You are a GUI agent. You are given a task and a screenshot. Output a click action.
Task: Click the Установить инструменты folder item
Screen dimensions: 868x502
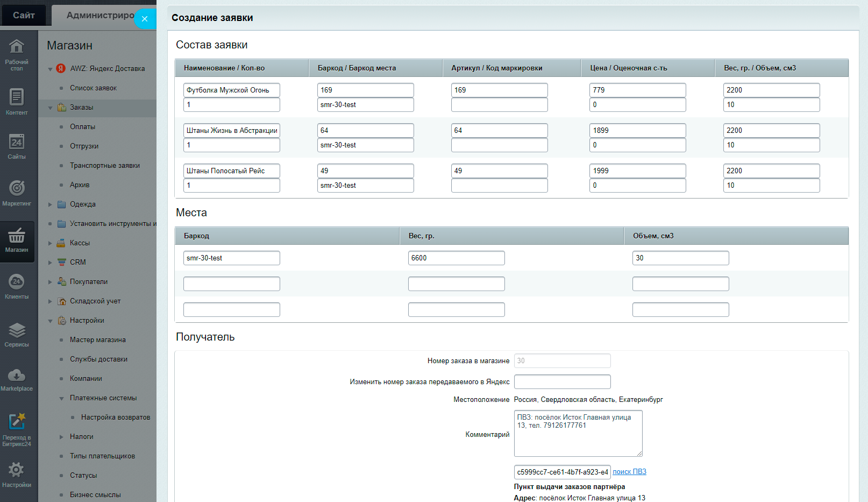(113, 223)
